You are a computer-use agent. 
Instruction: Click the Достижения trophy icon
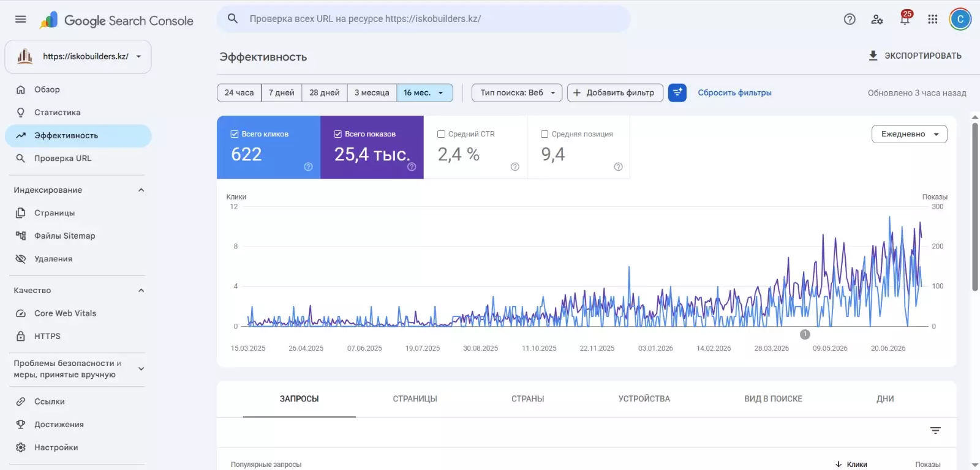(x=21, y=425)
